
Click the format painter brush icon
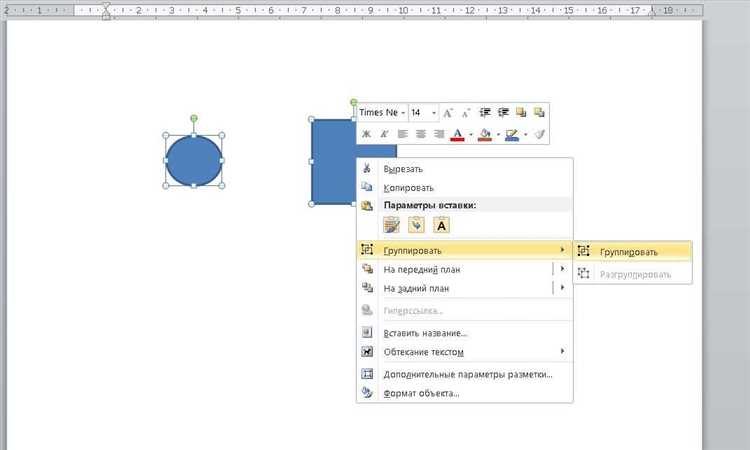[540, 134]
